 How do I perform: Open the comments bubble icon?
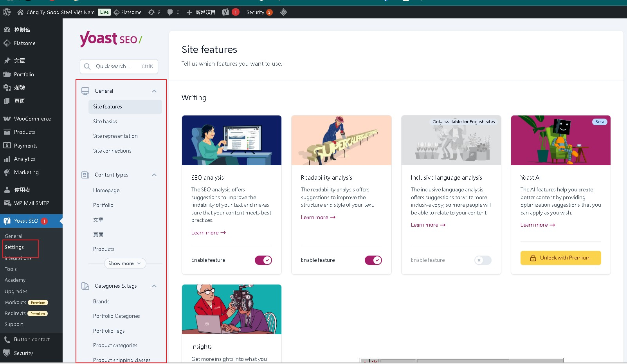[x=170, y=12]
